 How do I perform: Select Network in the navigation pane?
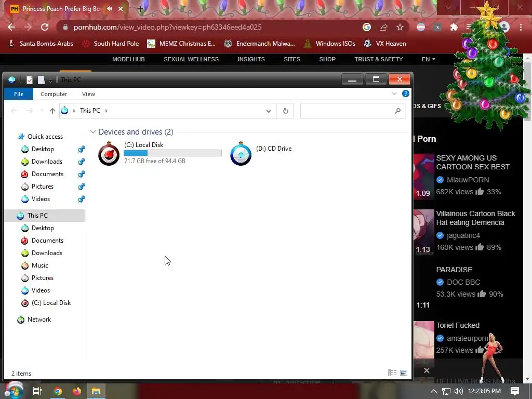[x=39, y=320]
